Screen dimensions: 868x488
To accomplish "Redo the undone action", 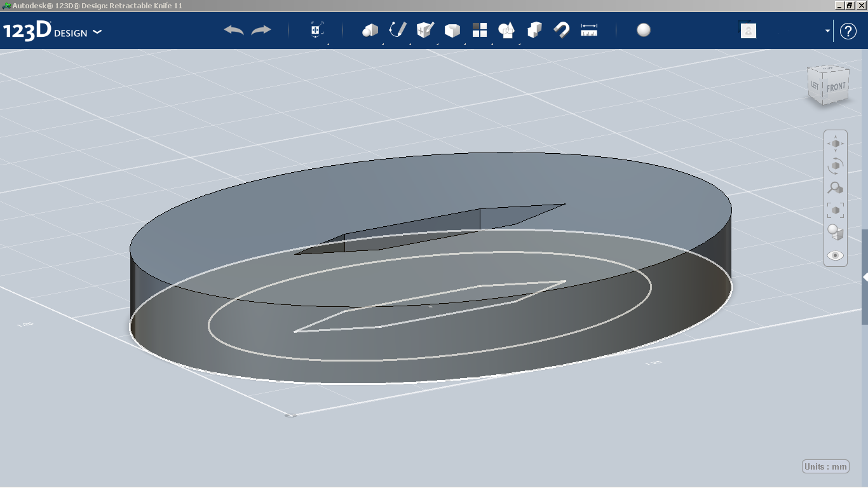I will pos(261,30).
